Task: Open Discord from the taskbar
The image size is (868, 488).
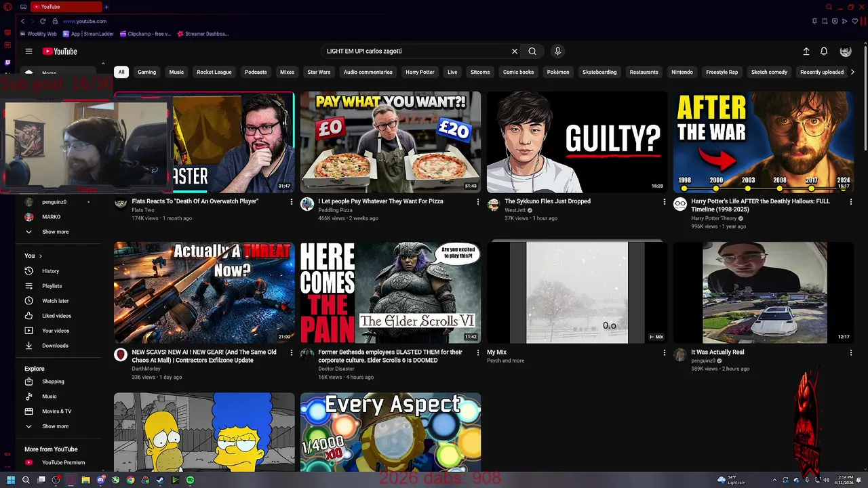Action: click(x=100, y=480)
